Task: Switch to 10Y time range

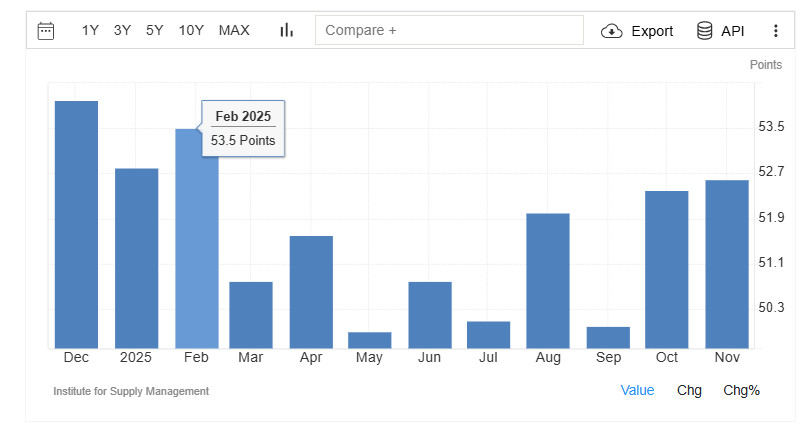Action: 191,30
